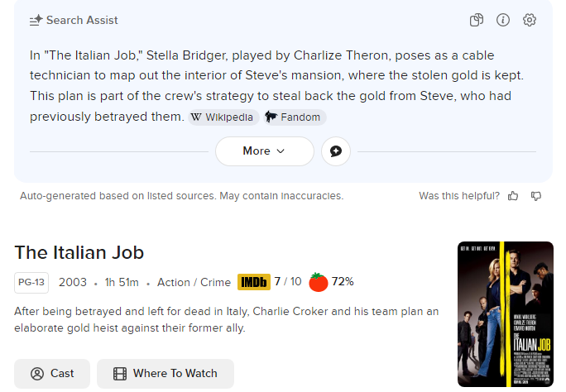566x392 pixels.
Task: Click the Search Assist sparkle icon
Action: point(36,20)
